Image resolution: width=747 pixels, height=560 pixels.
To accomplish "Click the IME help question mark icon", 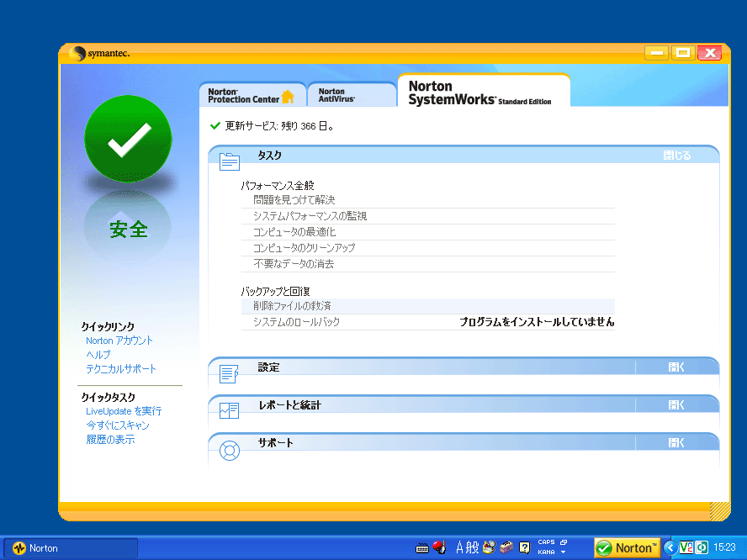I will click(x=525, y=547).
